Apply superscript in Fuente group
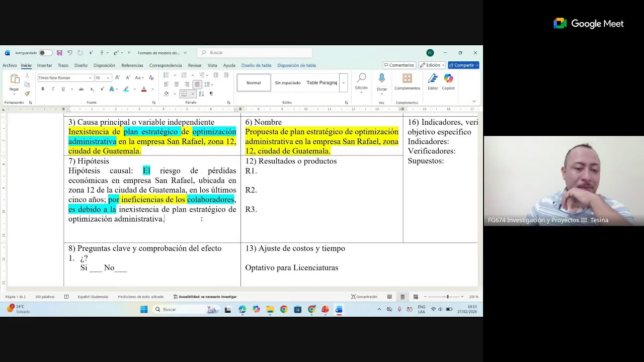 click(102, 89)
